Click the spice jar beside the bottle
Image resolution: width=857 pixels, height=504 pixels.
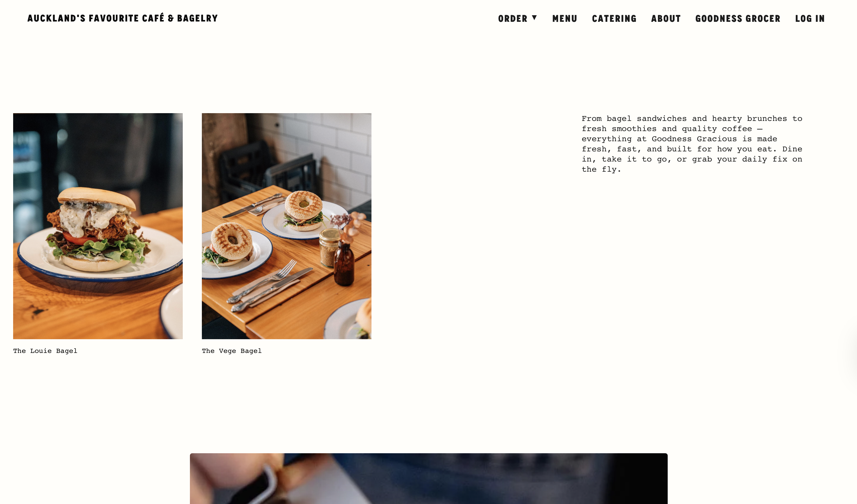click(328, 247)
